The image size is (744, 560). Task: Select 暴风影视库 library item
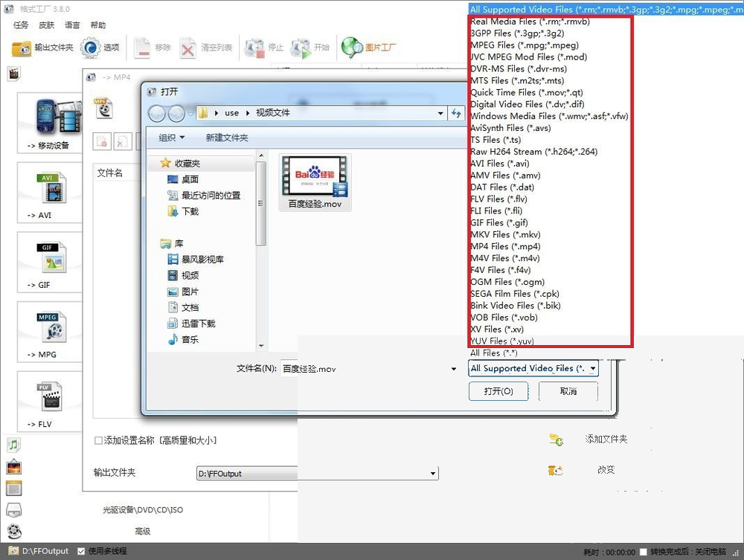[196, 260]
